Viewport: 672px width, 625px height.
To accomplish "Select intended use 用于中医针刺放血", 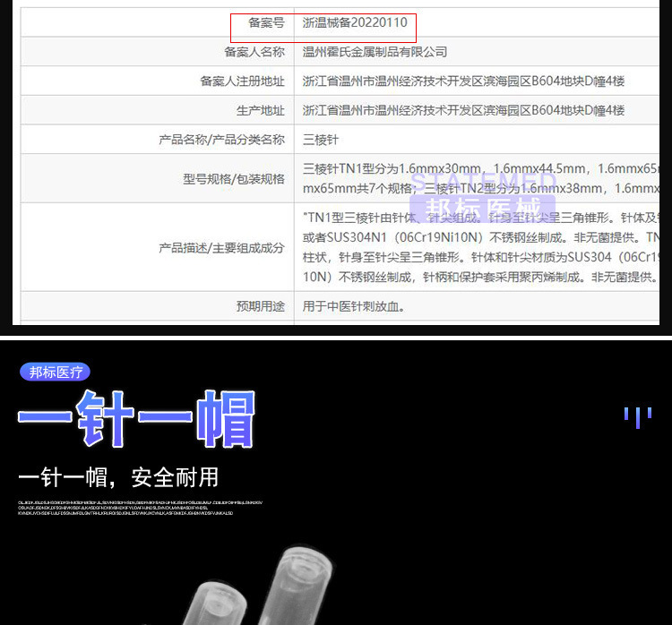I will [x=354, y=306].
